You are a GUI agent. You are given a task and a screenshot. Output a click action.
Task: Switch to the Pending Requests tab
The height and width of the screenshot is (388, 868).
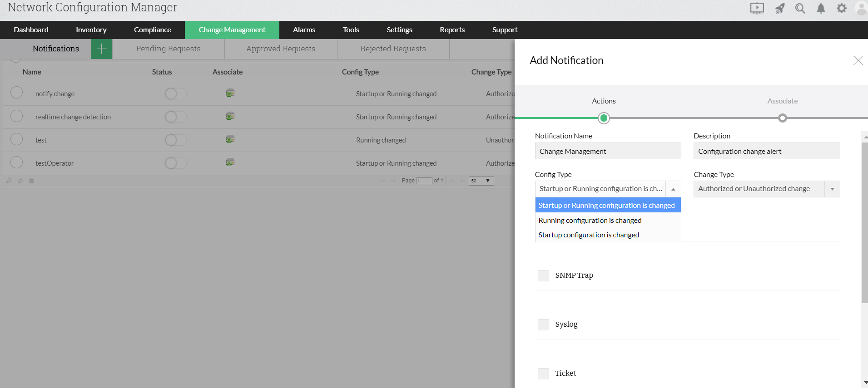point(168,49)
